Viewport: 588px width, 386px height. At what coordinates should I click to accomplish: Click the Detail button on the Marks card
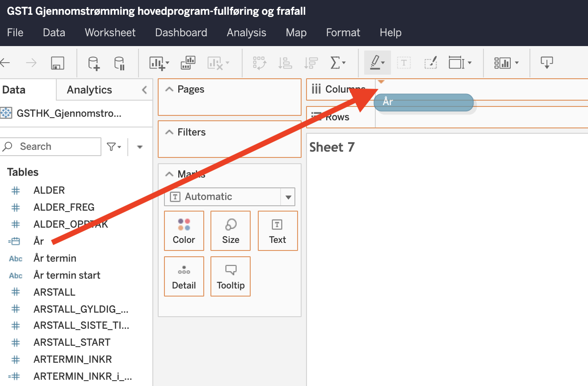(184, 276)
